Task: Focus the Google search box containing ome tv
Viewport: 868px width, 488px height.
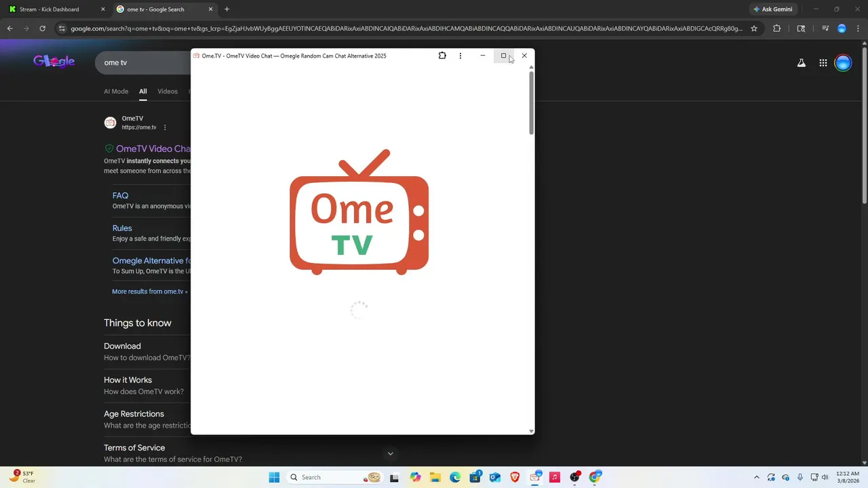Action: 144,62
